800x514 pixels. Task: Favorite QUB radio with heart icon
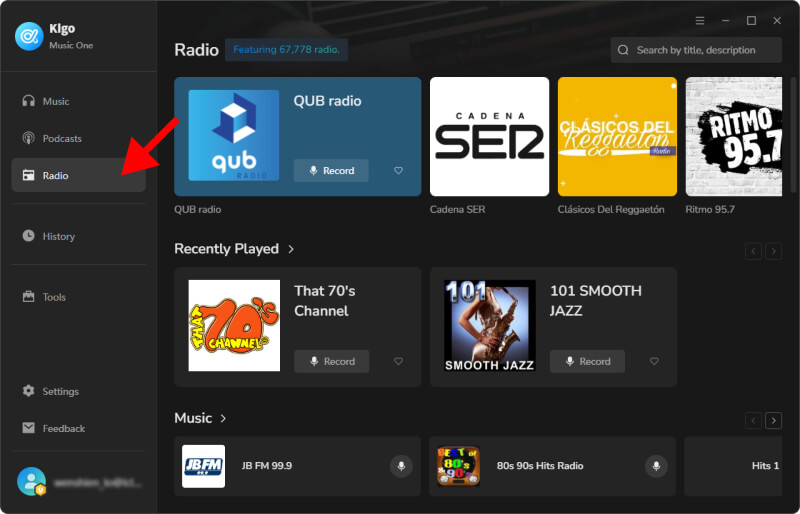click(x=398, y=170)
